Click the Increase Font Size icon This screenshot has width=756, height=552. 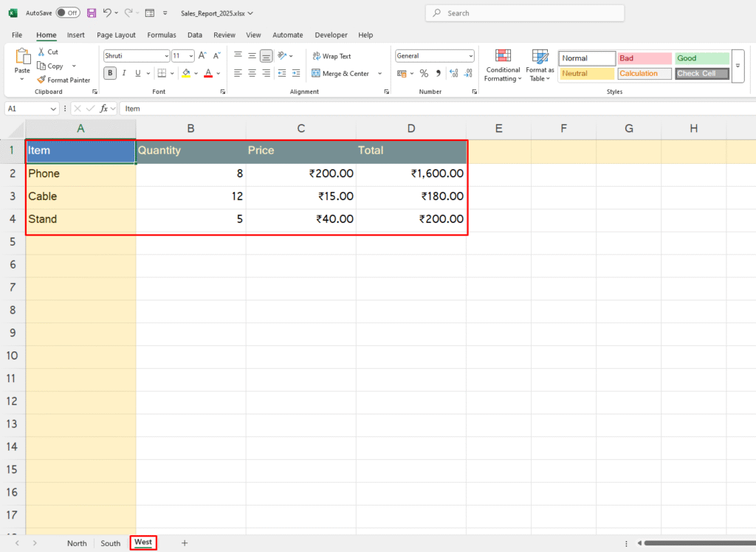tap(202, 55)
